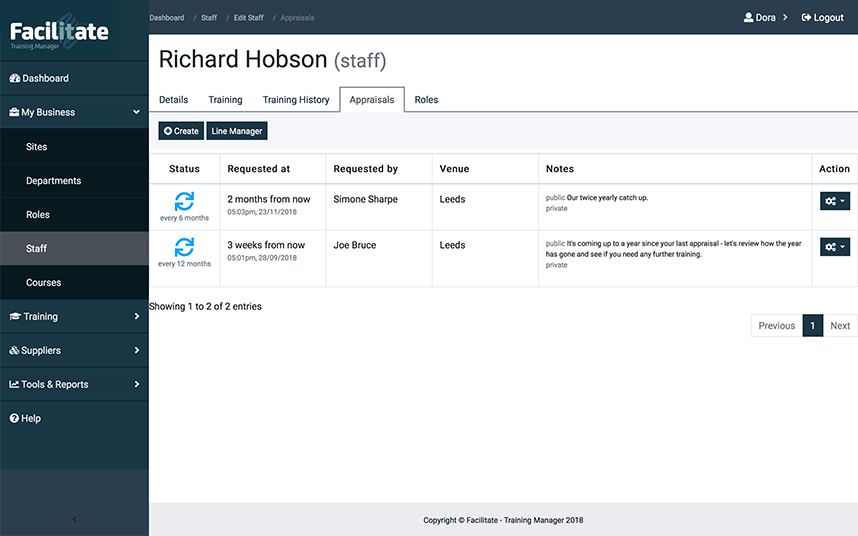Viewport: 858px width, 536px height.
Task: Click the Facilitate Training Manager logo
Action: 60,33
